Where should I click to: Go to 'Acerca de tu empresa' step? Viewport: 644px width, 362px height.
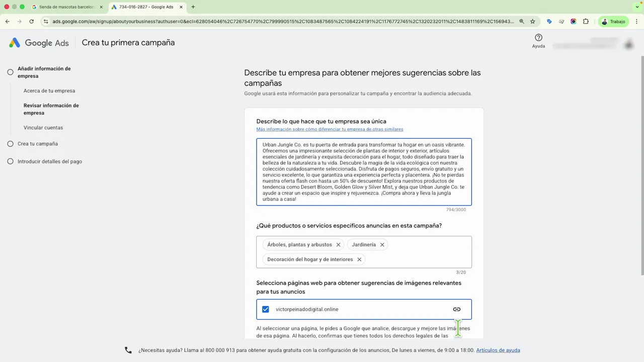[49, 91]
